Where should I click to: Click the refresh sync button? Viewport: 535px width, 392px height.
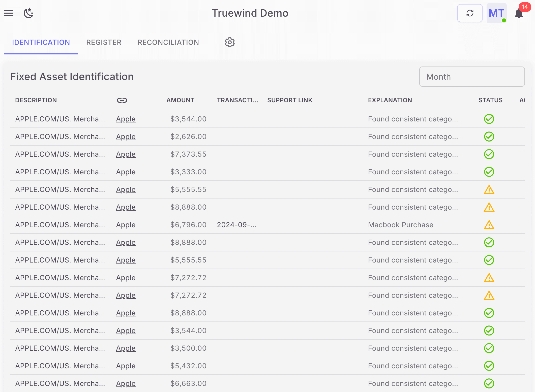pos(470,13)
